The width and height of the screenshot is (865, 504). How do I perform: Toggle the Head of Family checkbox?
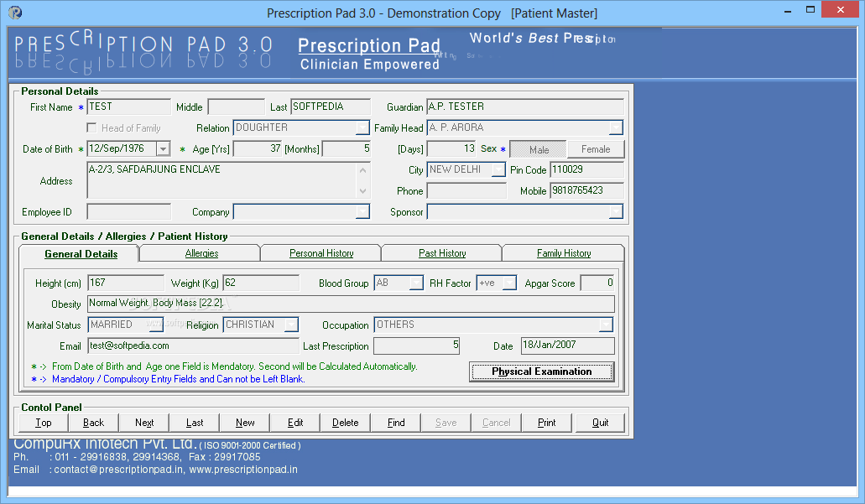[x=91, y=128]
